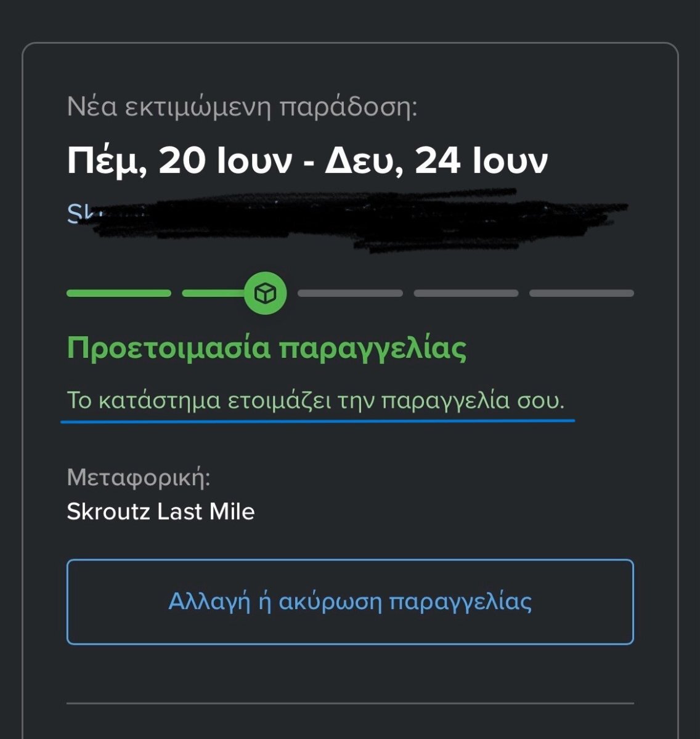Click the third grey progress segment
The height and width of the screenshot is (739, 700).
click(350, 293)
